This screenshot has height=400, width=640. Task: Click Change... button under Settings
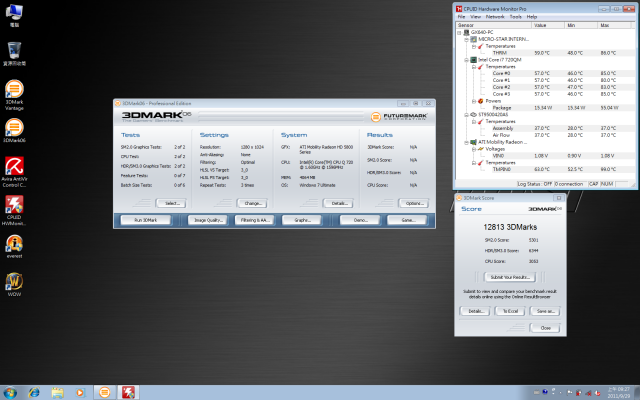[x=252, y=203]
